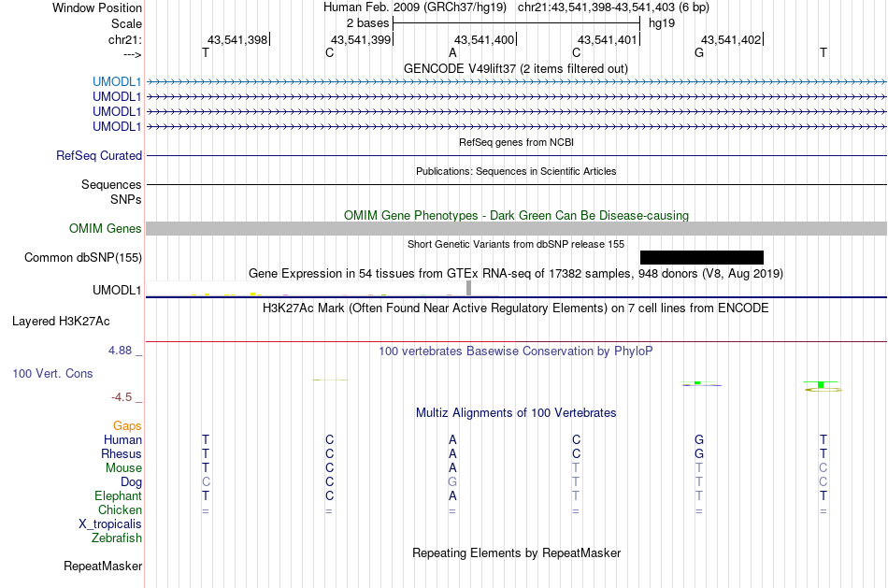Click the 4.88 PhyloP upper limit value
888x588 pixels.
[120, 351]
